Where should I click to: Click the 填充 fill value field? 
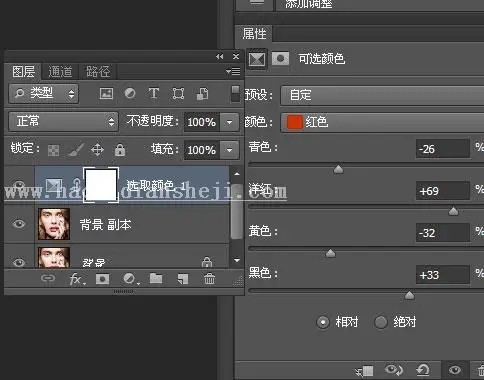pos(201,150)
